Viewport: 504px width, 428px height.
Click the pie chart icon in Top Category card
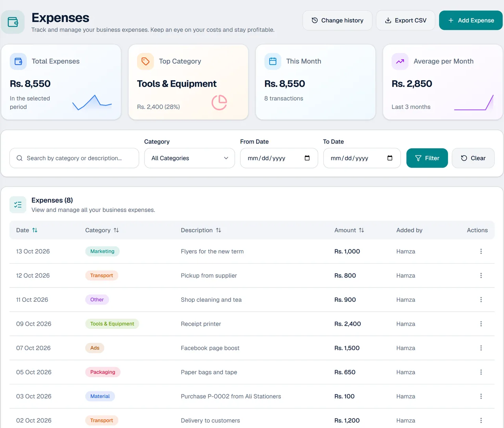pyautogui.click(x=219, y=103)
